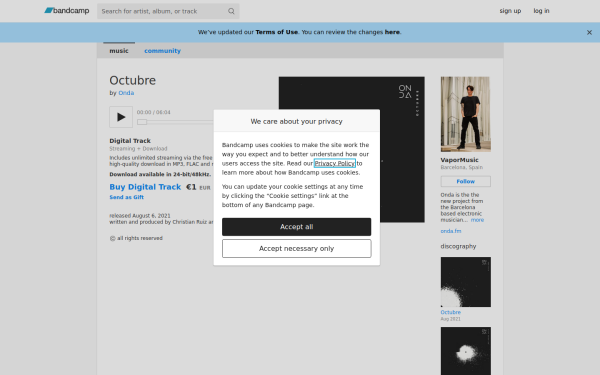Click the '00:00 / 06:04' time display
The height and width of the screenshot is (375, 600).
tap(154, 112)
